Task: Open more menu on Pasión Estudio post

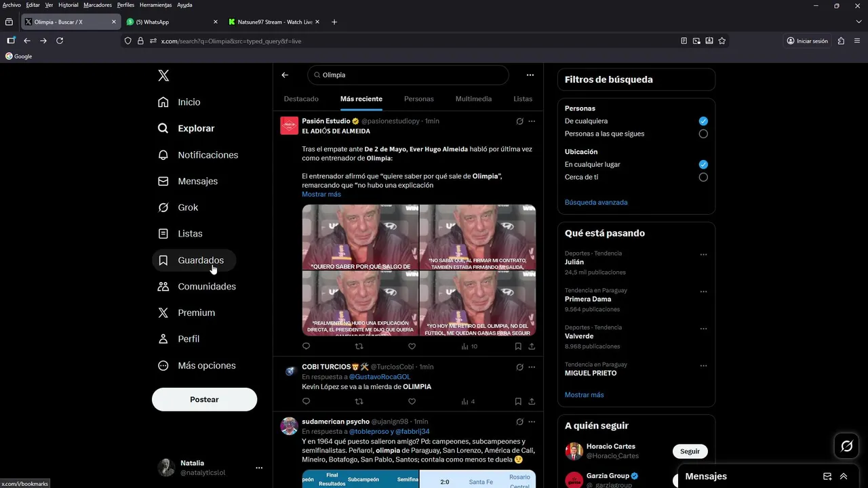Action: 532,121
